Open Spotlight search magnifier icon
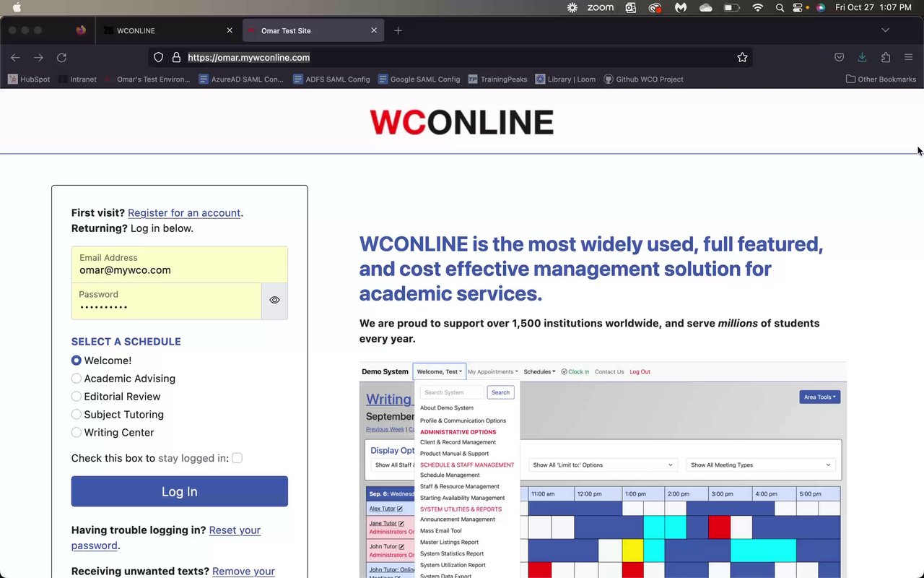 pos(780,7)
